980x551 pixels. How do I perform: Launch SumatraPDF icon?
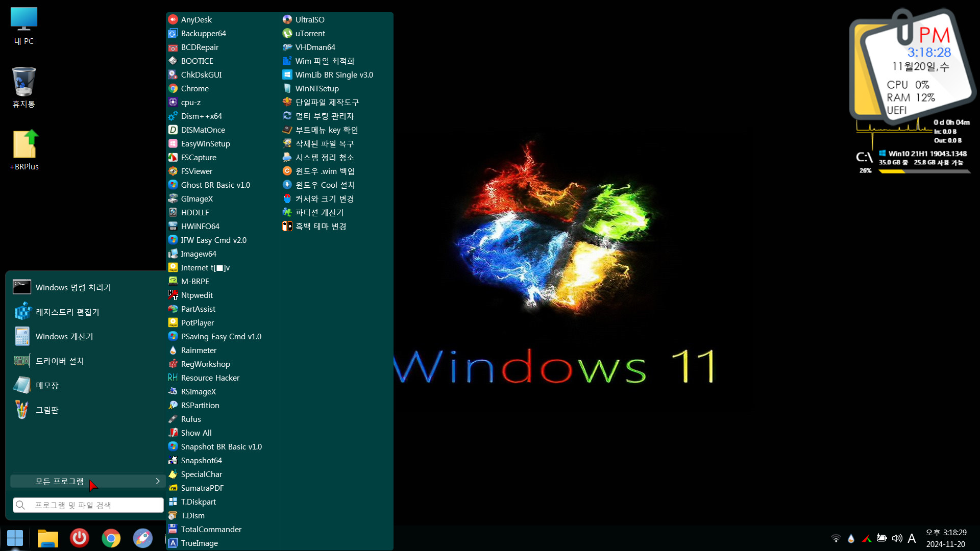click(x=173, y=488)
